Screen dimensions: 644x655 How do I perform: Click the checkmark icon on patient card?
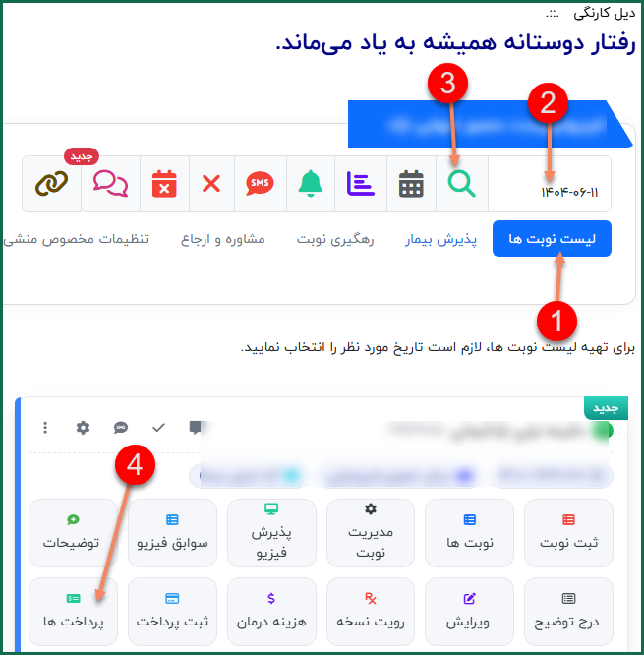click(158, 428)
